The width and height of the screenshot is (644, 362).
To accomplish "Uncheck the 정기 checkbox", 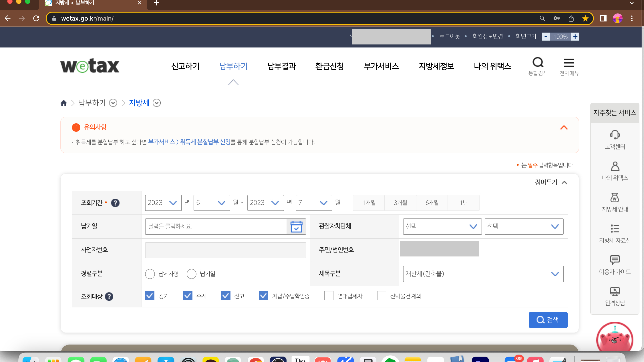I will click(150, 296).
